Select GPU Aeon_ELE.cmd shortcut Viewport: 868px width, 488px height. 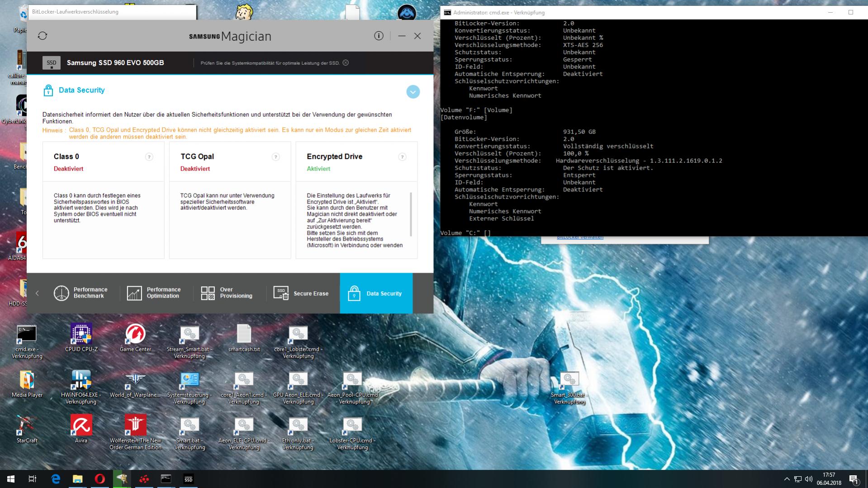click(x=298, y=388)
